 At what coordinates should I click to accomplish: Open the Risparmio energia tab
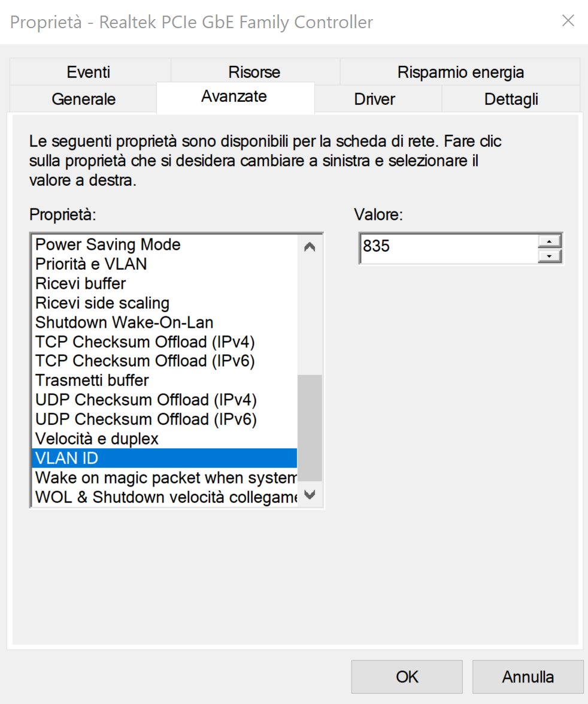[460, 72]
